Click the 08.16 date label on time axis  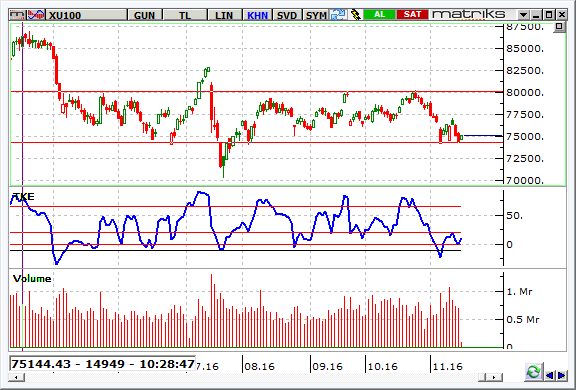(259, 366)
